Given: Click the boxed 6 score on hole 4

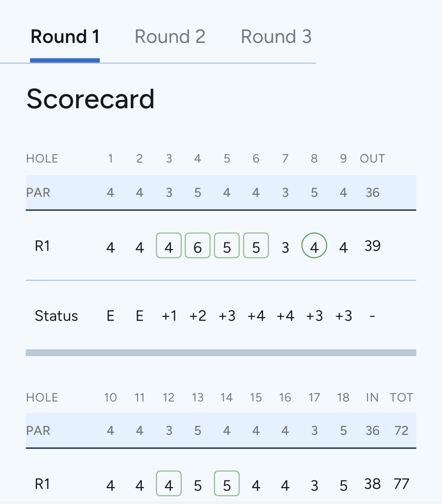Looking at the screenshot, I should [x=198, y=246].
